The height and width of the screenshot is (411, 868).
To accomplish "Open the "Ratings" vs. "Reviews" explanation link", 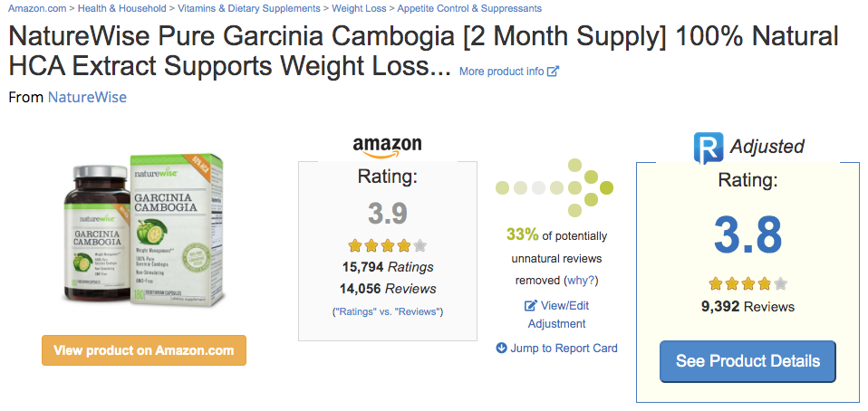I will point(388,311).
